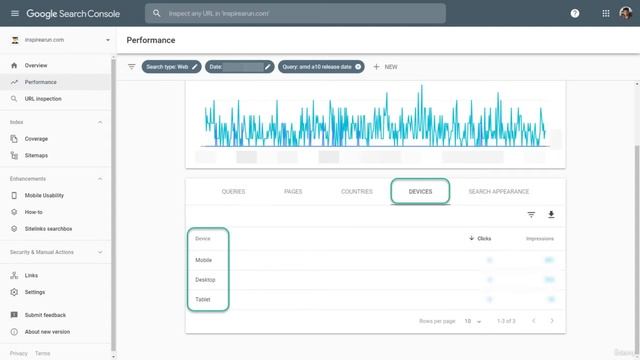This screenshot has height=360, width=640.
Task: Click the About new version info icon
Action: tap(14, 332)
